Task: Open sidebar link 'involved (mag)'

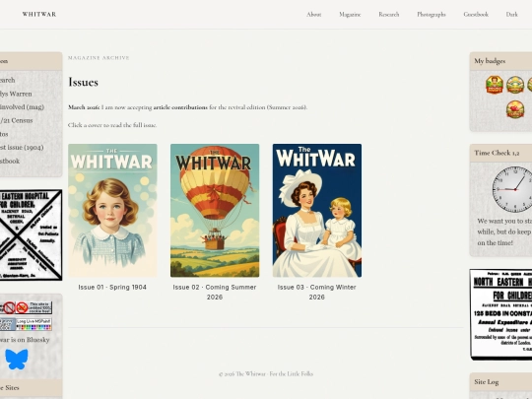Action: [22, 106]
